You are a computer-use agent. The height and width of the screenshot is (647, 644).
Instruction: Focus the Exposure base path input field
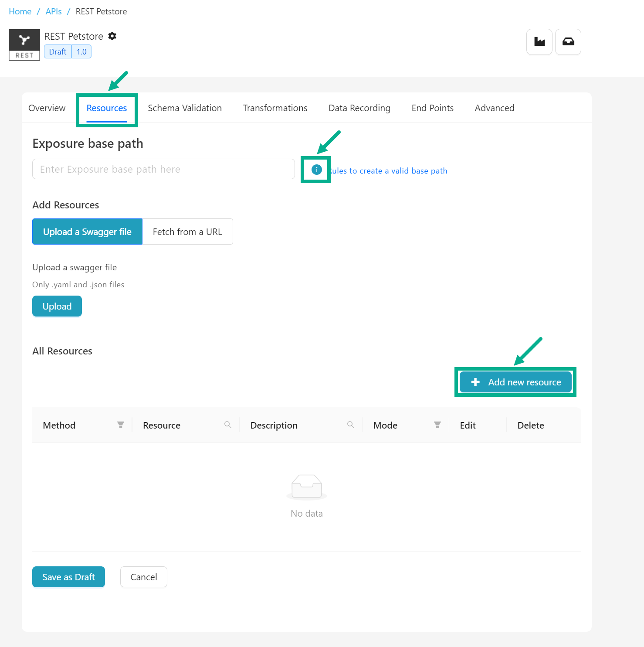point(163,169)
